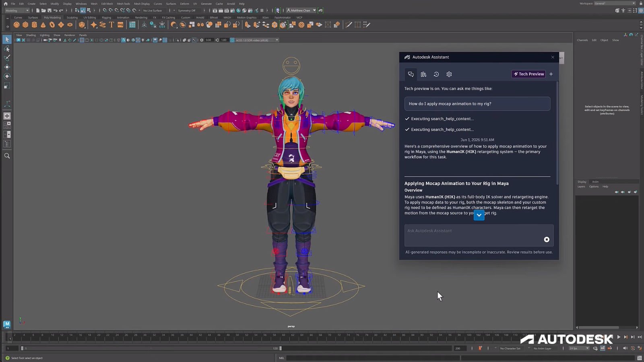Screen dimensions: 644x362
Task: Open the Script Editor icon at bottom right
Action: click(x=640, y=358)
